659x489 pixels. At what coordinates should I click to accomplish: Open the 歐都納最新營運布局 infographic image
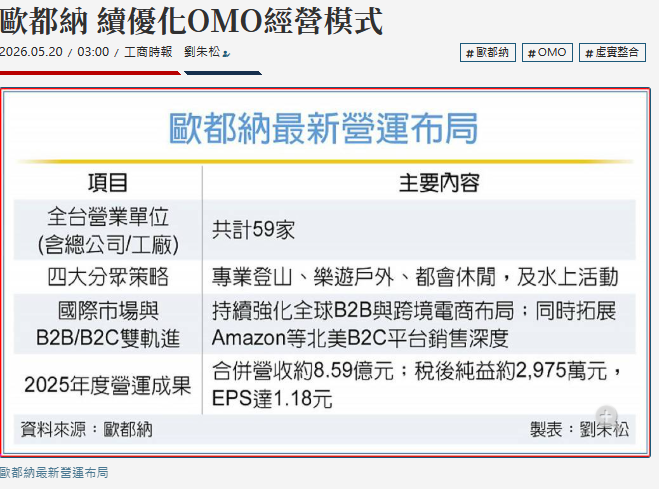pyautogui.click(x=325, y=272)
